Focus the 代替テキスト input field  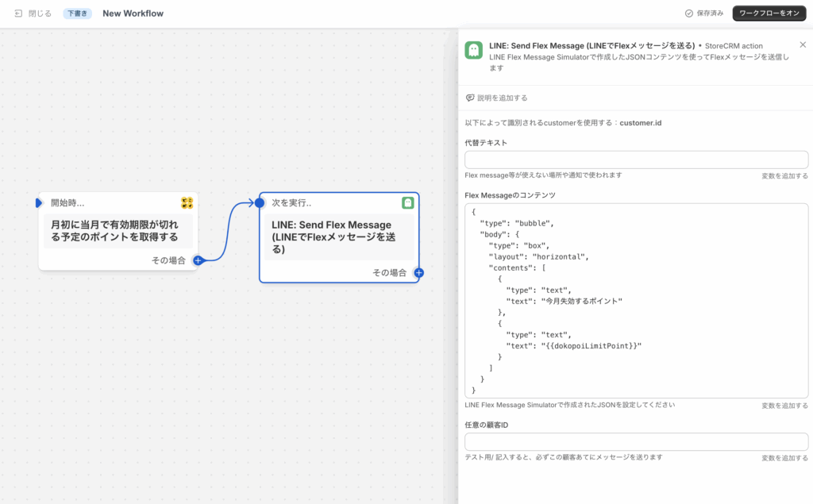pyautogui.click(x=636, y=160)
